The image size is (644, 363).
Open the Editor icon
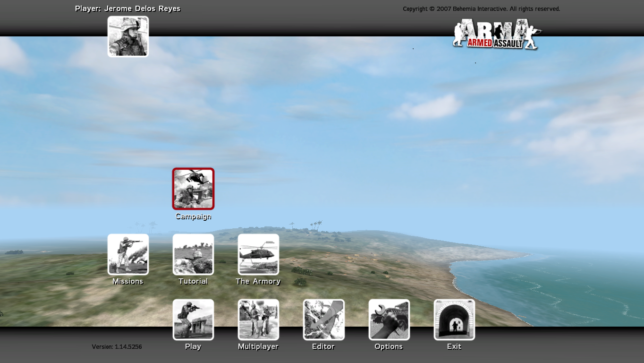[x=324, y=320]
